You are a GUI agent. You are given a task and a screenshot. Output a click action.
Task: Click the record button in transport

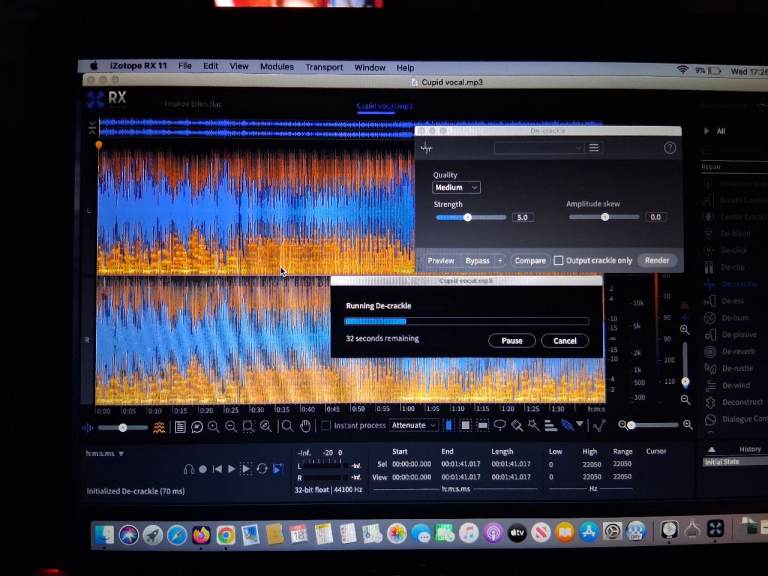click(x=203, y=469)
